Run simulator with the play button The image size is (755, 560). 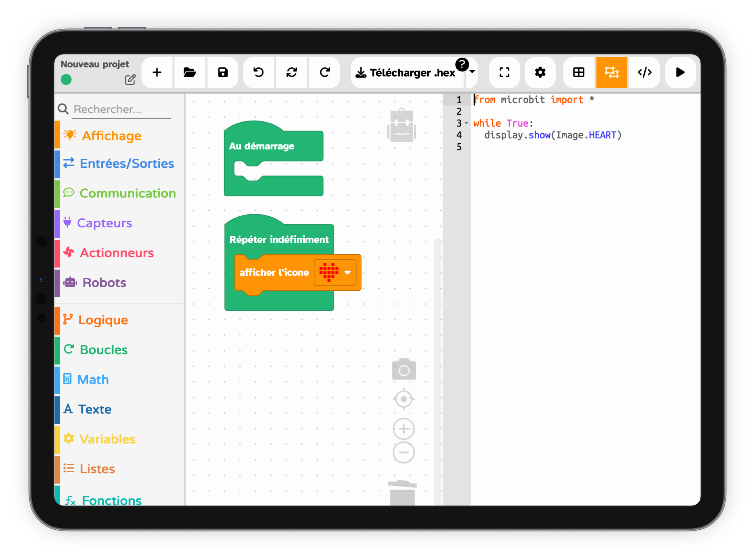point(680,72)
